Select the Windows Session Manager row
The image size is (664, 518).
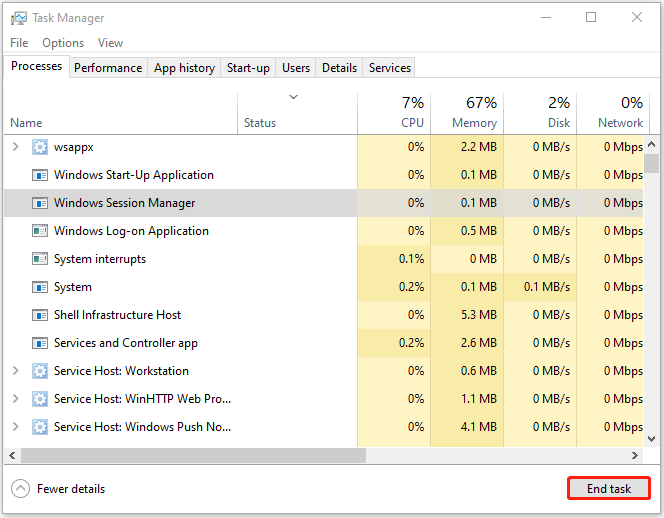(x=324, y=203)
